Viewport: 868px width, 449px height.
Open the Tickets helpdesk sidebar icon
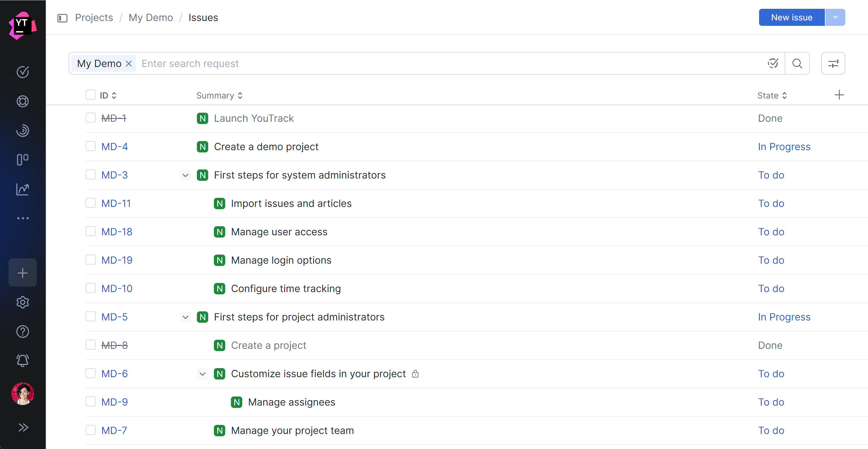(x=23, y=101)
